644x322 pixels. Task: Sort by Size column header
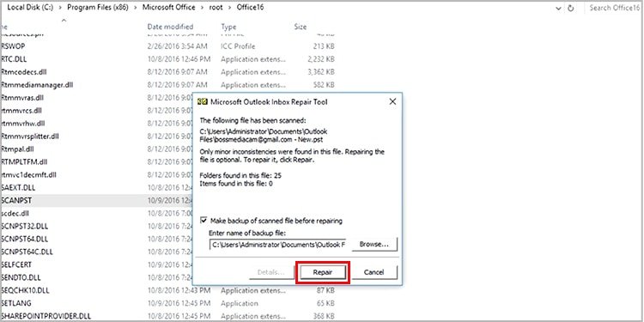(x=301, y=27)
